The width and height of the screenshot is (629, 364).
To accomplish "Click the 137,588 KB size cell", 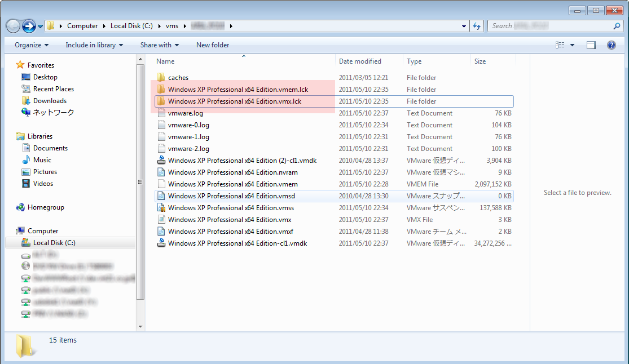I will coord(495,208).
